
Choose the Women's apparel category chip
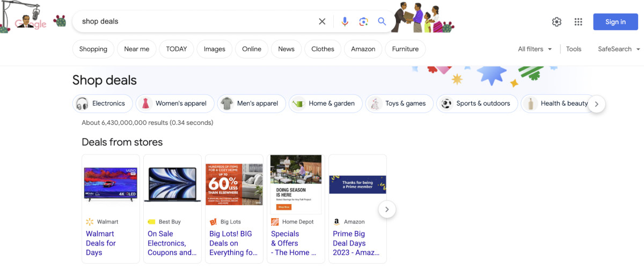[x=175, y=103]
